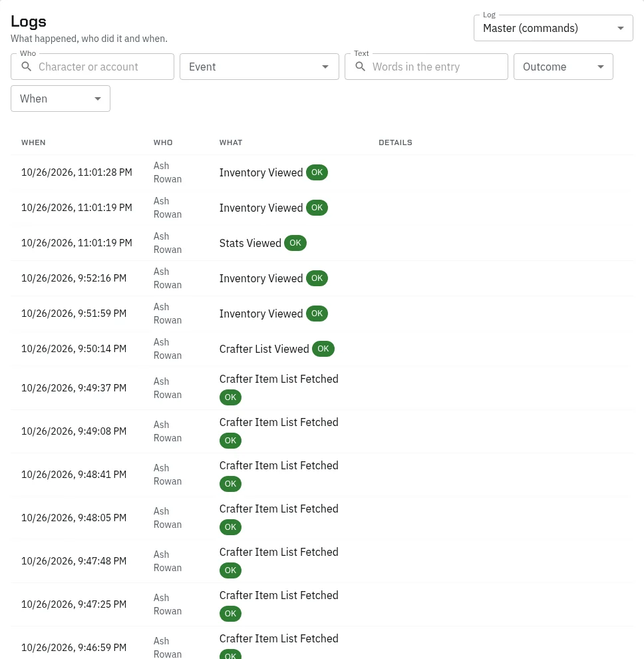The image size is (644, 659).
Task: Select Crafter Item List Fetched at 9:49:37 PM
Action: click(279, 379)
